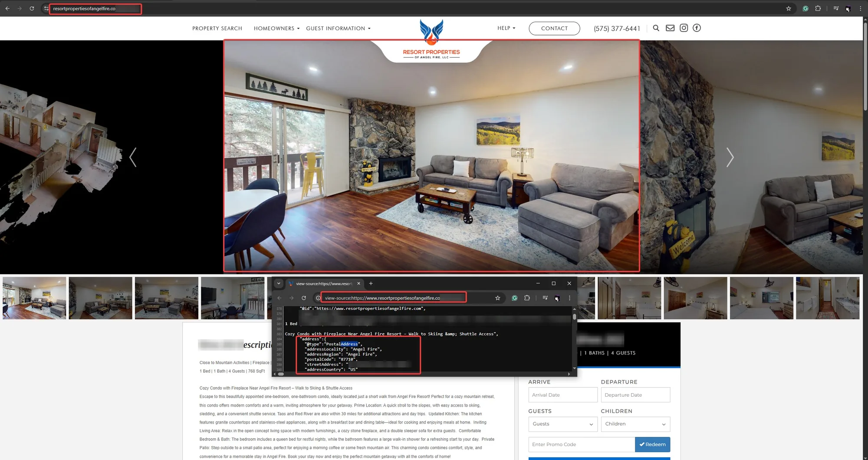
Task: Expand the Homeowners dropdown menu
Action: 276,28
